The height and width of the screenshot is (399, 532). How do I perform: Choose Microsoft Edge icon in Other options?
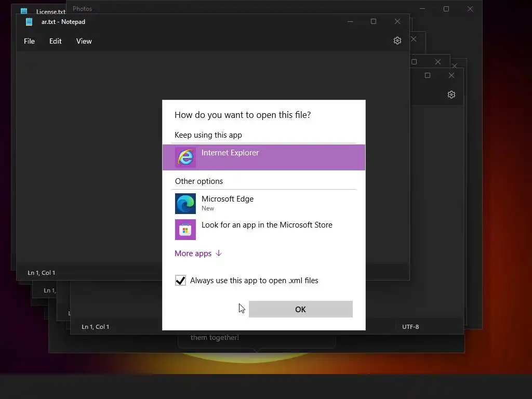(185, 204)
